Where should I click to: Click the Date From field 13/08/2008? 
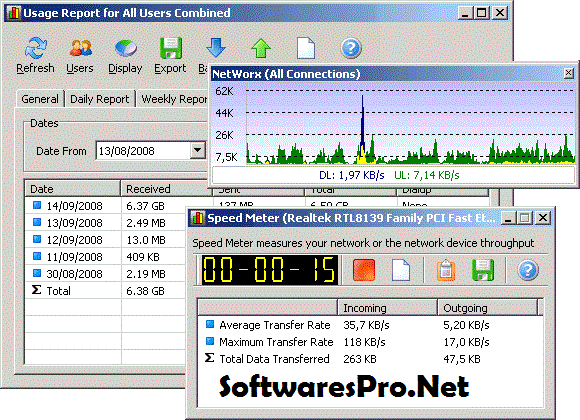coord(143,151)
